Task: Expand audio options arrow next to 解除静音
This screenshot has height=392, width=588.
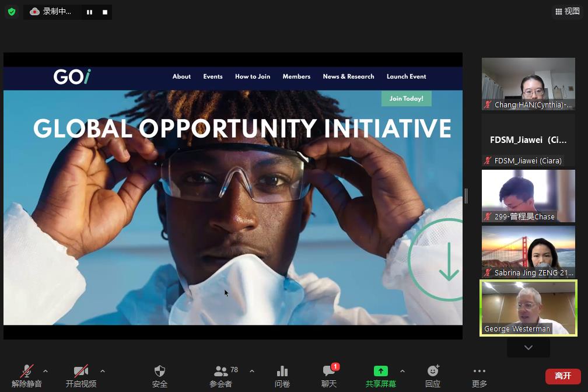Action: click(x=45, y=371)
